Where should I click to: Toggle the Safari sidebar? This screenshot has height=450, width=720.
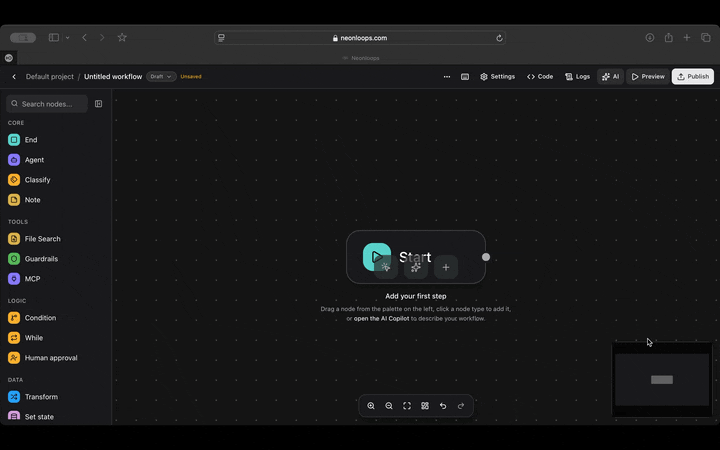pos(54,38)
